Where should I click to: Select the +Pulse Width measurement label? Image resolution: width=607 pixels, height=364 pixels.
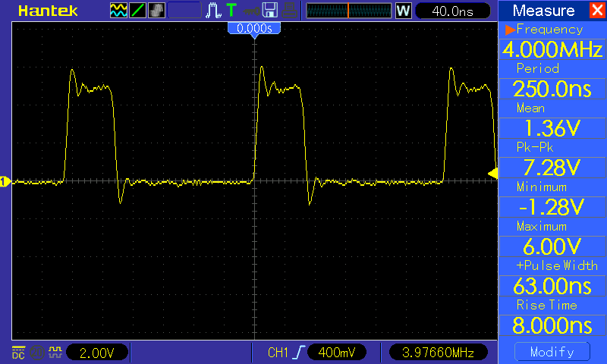click(557, 265)
